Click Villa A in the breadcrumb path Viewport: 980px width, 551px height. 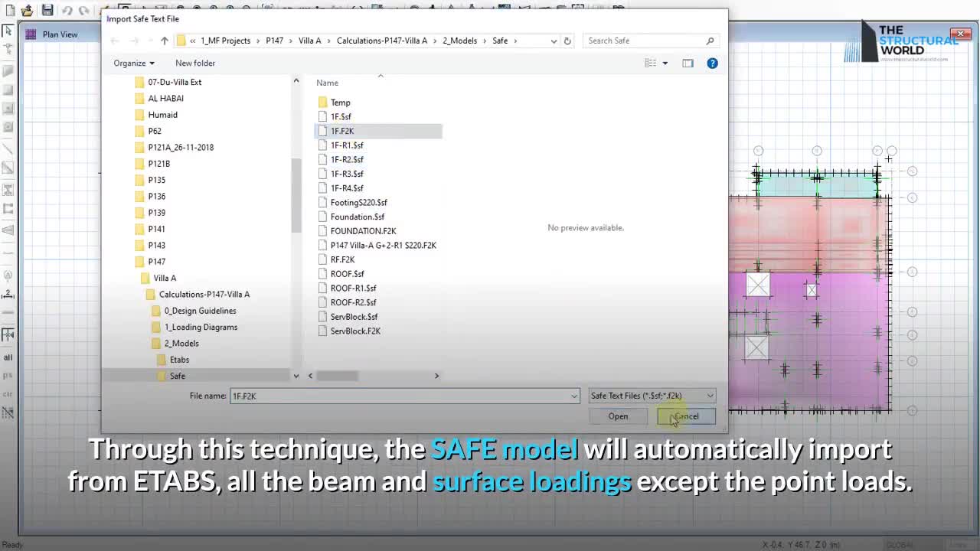[x=310, y=41]
